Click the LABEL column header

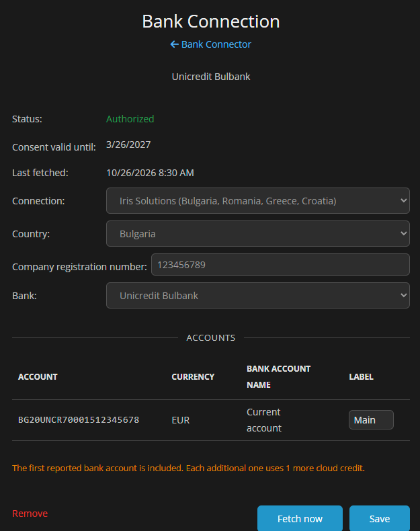click(x=361, y=376)
